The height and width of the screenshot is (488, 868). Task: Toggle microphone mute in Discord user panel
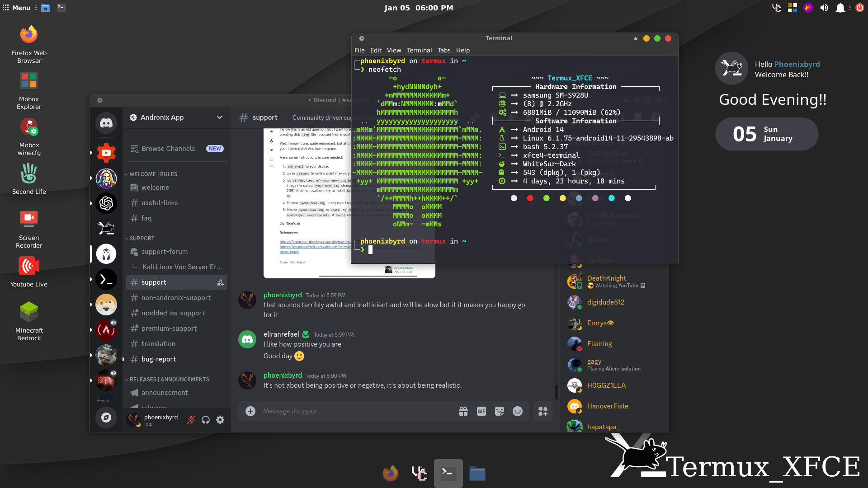tap(191, 420)
